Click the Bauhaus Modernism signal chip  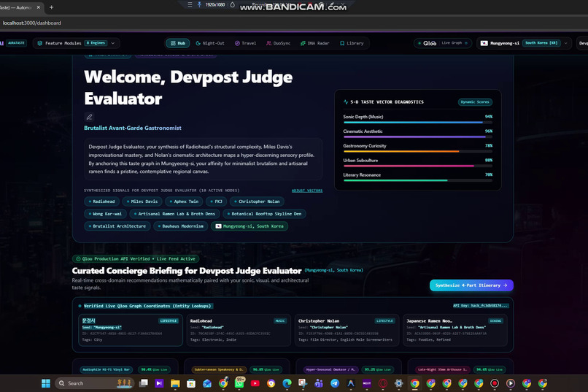coord(181,226)
